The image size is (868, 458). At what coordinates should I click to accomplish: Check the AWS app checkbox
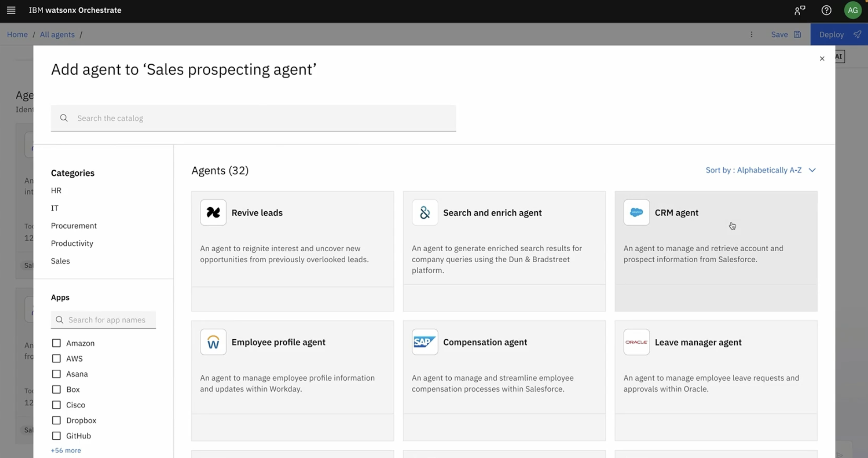coord(56,358)
